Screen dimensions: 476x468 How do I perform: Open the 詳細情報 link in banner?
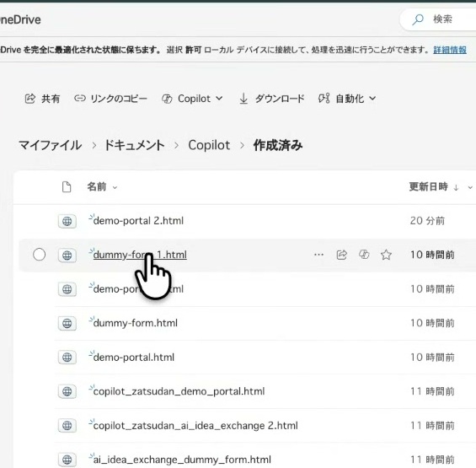point(450,50)
